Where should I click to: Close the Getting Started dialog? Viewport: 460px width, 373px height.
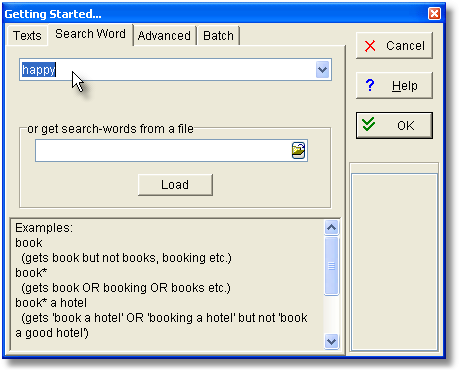click(x=434, y=14)
